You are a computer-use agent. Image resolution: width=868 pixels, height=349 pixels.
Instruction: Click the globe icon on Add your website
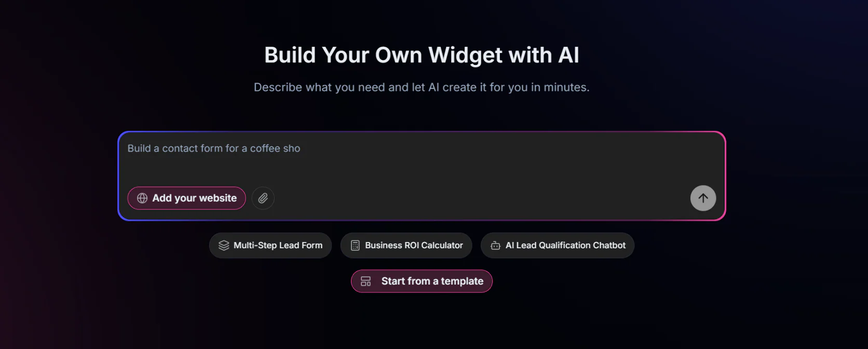[x=141, y=198]
